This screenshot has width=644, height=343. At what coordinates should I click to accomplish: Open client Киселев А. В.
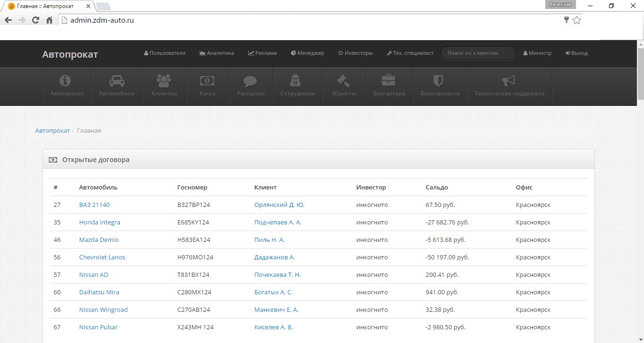[x=273, y=327]
